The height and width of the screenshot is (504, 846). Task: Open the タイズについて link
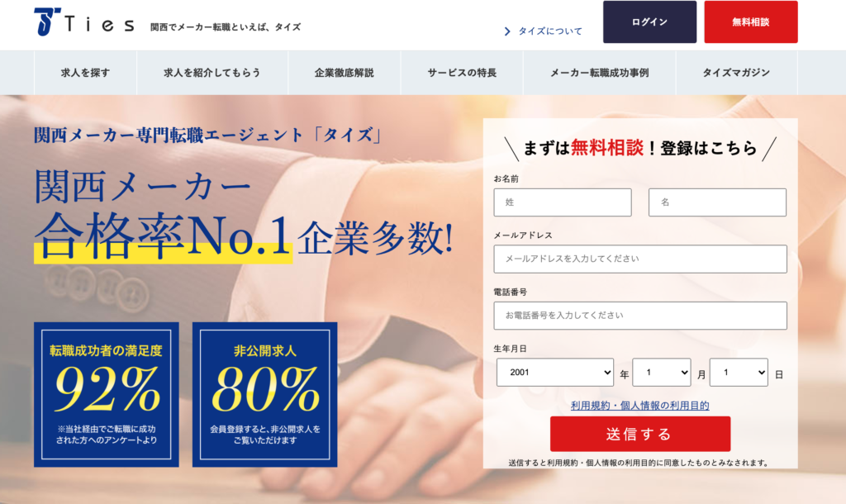(550, 31)
